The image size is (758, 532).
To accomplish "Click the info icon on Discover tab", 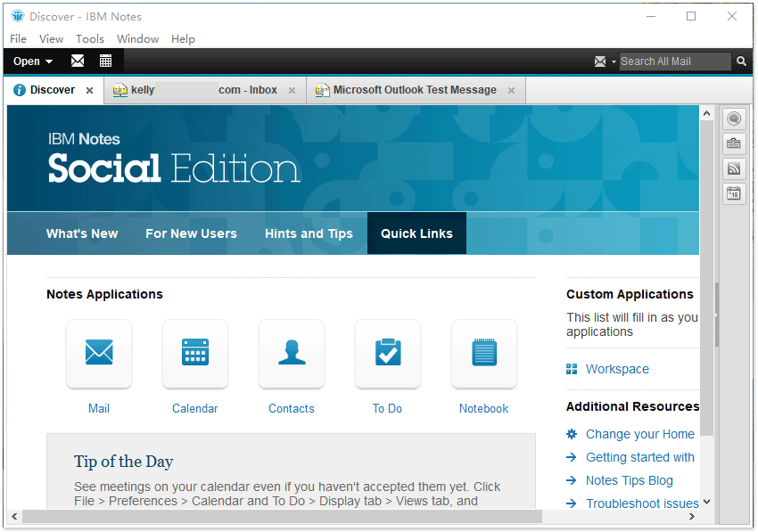I will click(x=20, y=90).
